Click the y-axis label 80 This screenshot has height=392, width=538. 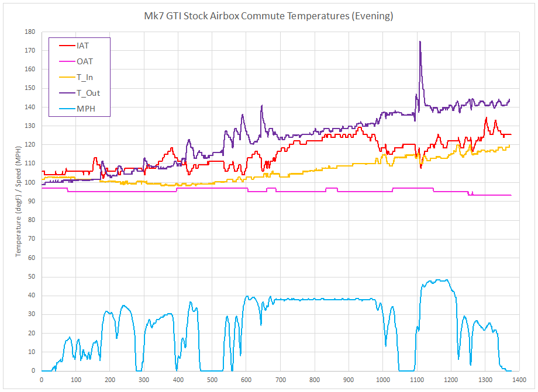[31, 220]
